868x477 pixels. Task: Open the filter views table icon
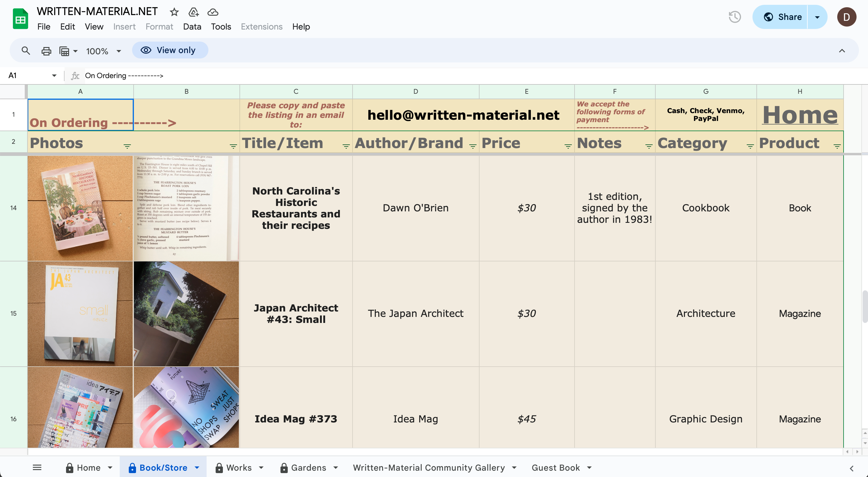pyautogui.click(x=64, y=51)
